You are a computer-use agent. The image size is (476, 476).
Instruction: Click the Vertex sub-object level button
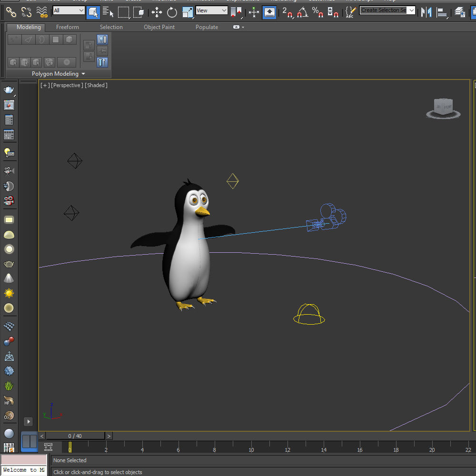(x=14, y=40)
